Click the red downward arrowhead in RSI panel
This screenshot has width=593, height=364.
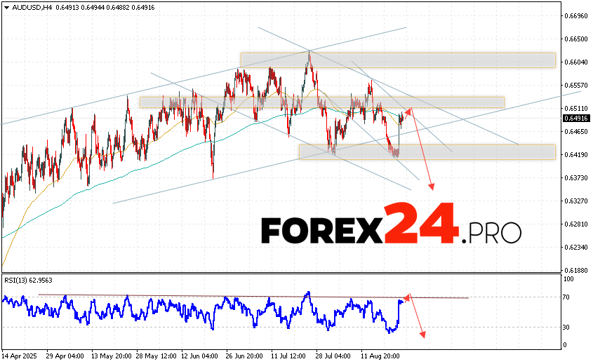[x=422, y=334]
